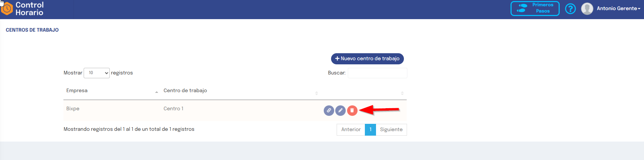Edit Centro 1 with the pencil icon
Image resolution: width=644 pixels, height=160 pixels.
click(x=340, y=111)
